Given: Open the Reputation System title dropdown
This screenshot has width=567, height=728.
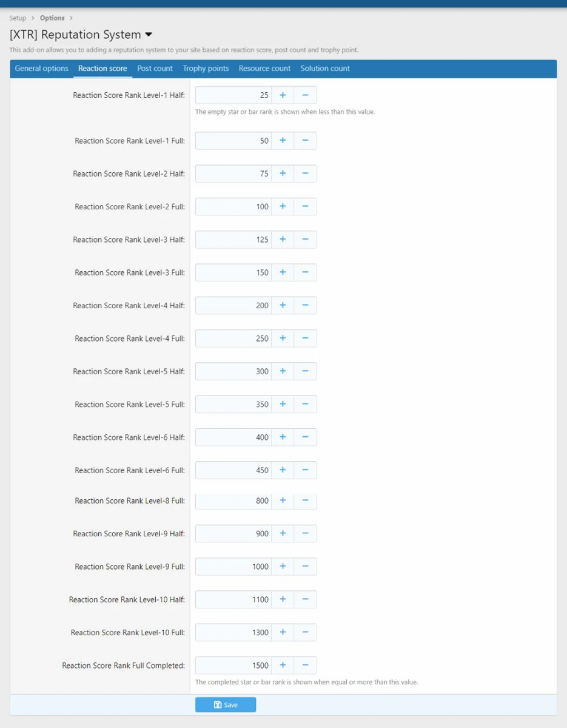Looking at the screenshot, I should pos(149,35).
